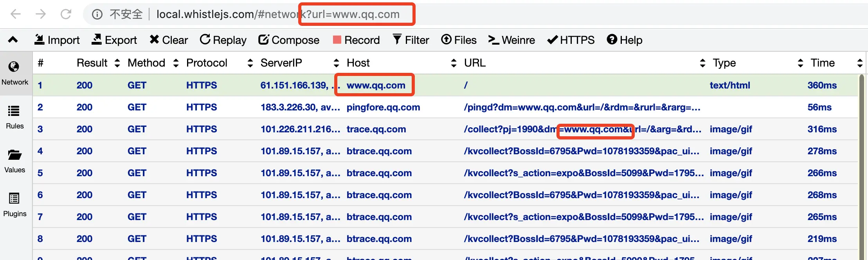Click server IP 183.3.226.30 cell
The image size is (868, 260).
[x=300, y=107]
